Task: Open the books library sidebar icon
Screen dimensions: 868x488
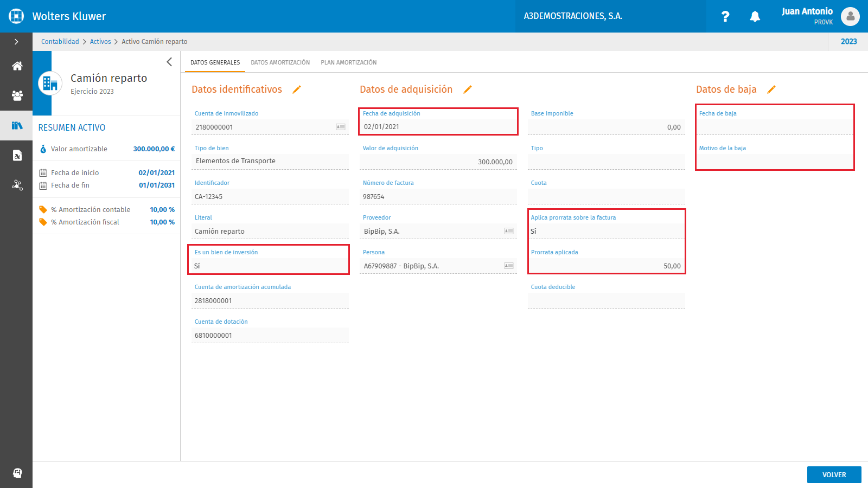Action: tap(17, 126)
